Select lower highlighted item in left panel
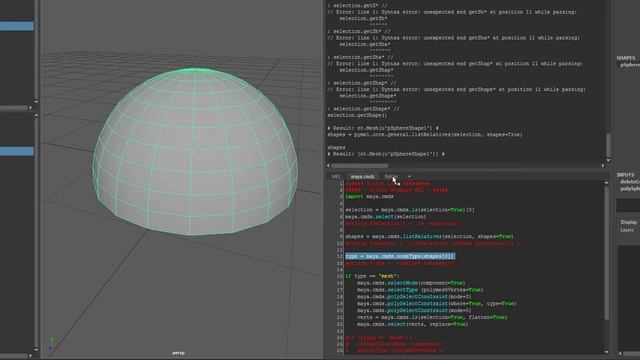This screenshot has width=640, height=360. coord(17,151)
